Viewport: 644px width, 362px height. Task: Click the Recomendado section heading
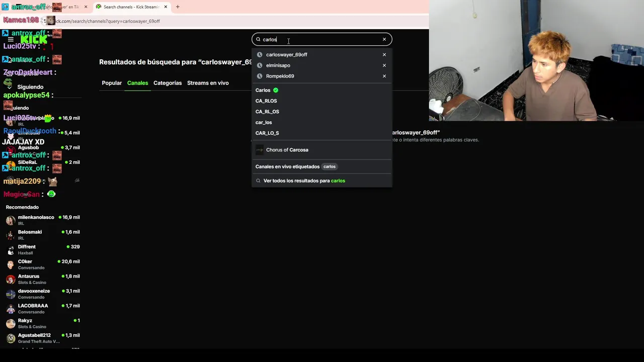(x=22, y=207)
